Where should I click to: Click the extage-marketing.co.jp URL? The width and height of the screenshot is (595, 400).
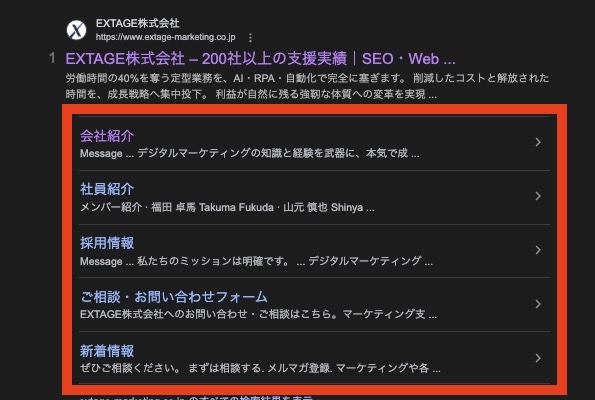[x=165, y=37]
